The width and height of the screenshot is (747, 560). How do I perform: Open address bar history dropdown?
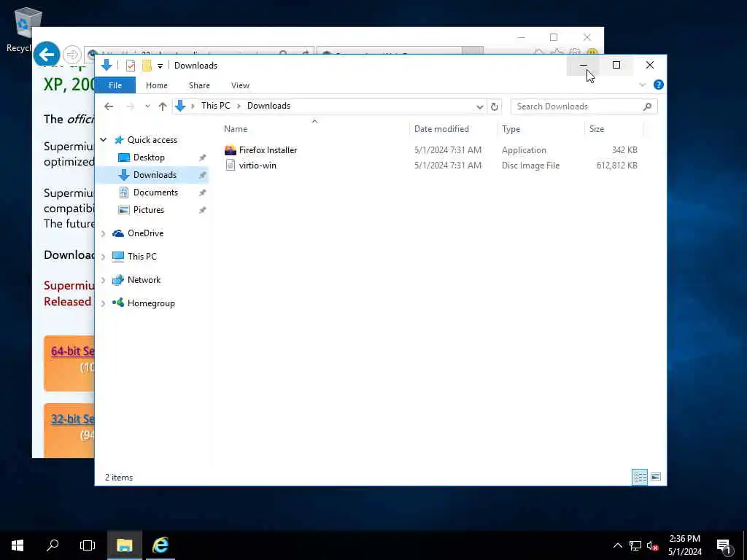tap(480, 106)
